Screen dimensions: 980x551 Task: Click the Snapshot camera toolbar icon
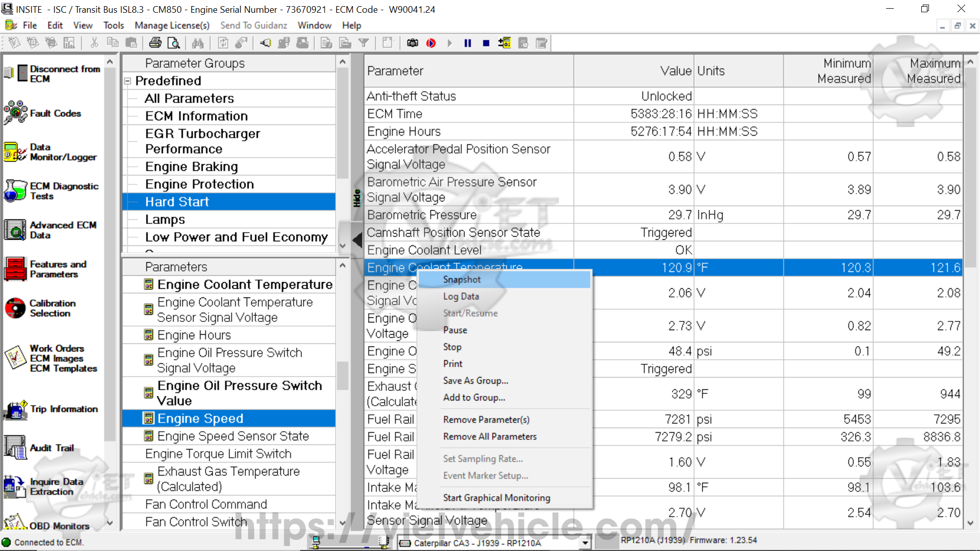coord(412,43)
